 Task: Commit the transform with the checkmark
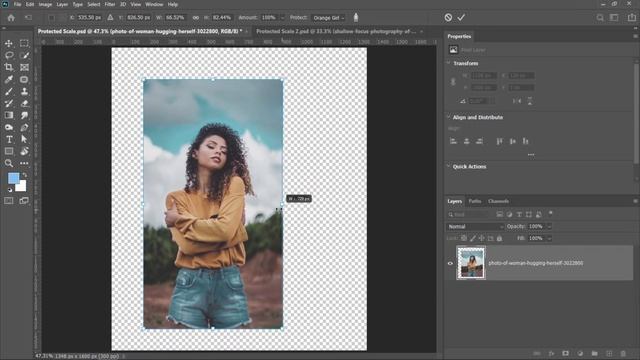tap(461, 18)
